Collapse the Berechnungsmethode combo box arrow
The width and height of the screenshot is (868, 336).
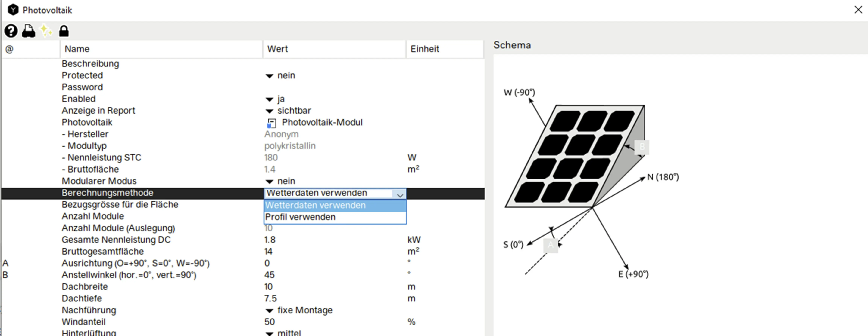coord(400,194)
